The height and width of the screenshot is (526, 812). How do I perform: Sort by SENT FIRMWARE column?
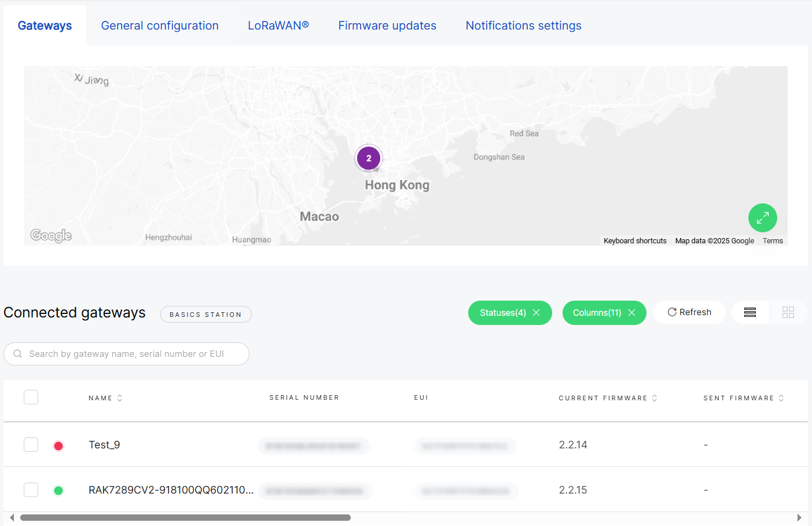click(781, 398)
